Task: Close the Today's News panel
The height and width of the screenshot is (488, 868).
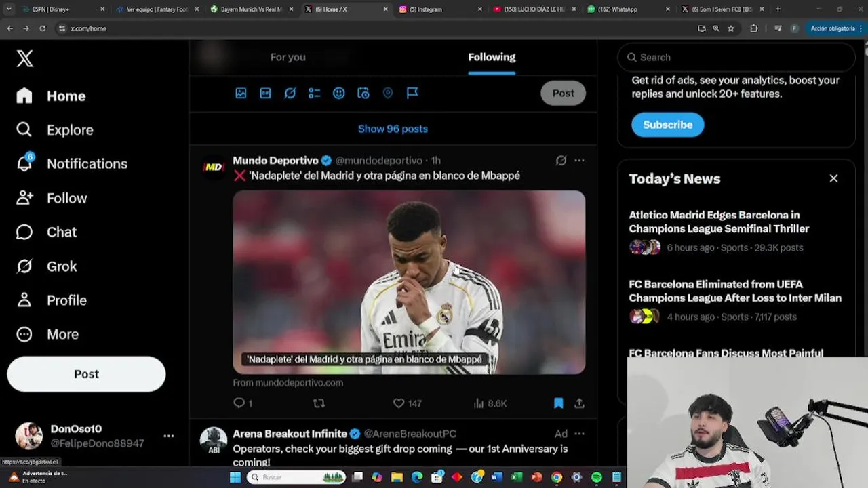Action: click(833, 178)
